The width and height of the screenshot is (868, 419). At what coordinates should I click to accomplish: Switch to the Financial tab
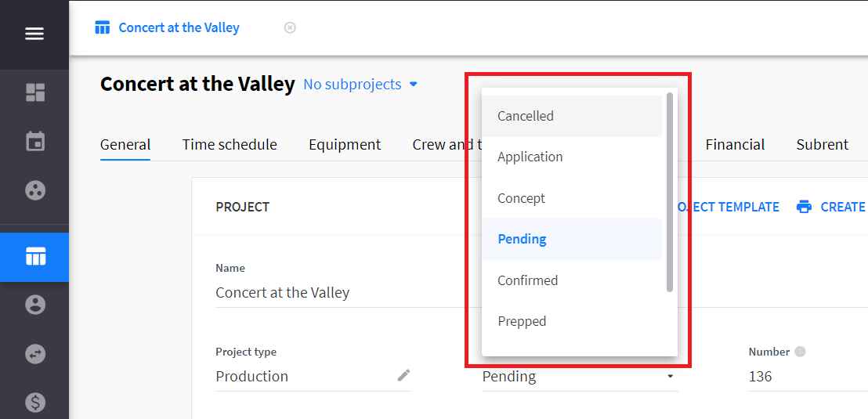pyautogui.click(x=735, y=144)
